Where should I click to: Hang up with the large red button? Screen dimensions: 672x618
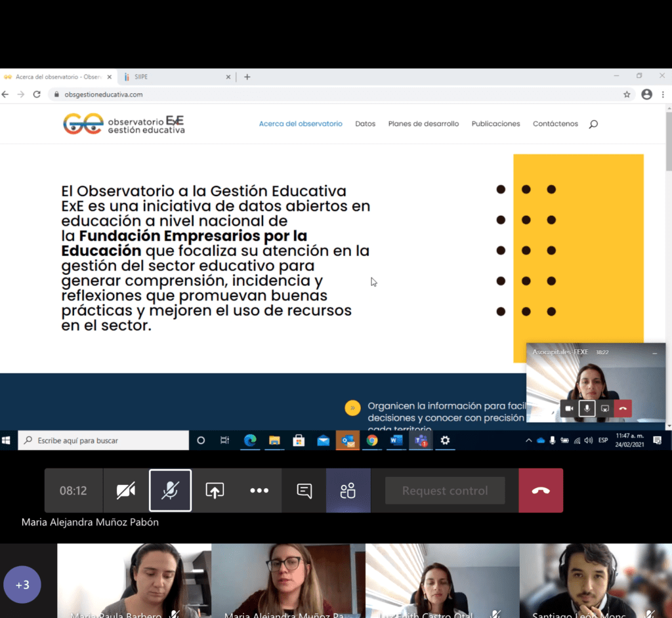coord(541,490)
